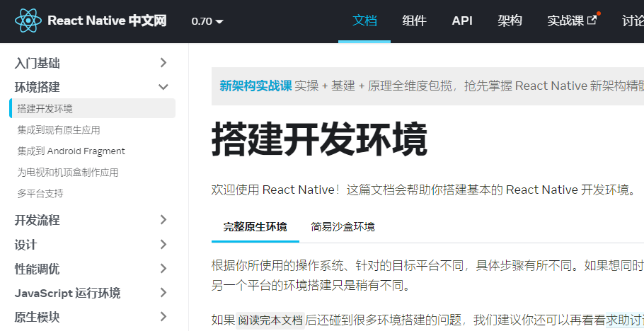Open 多平台支持 sidebar page
Viewport: 644px width, 331px height.
point(40,193)
